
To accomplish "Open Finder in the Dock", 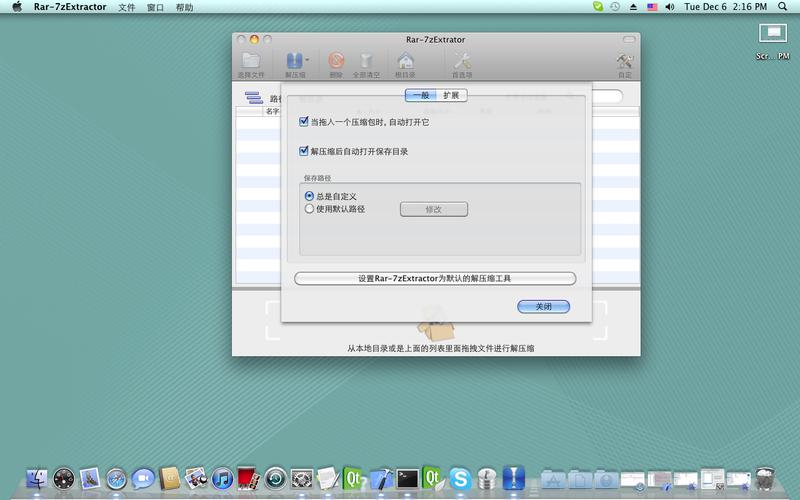I will point(37,479).
